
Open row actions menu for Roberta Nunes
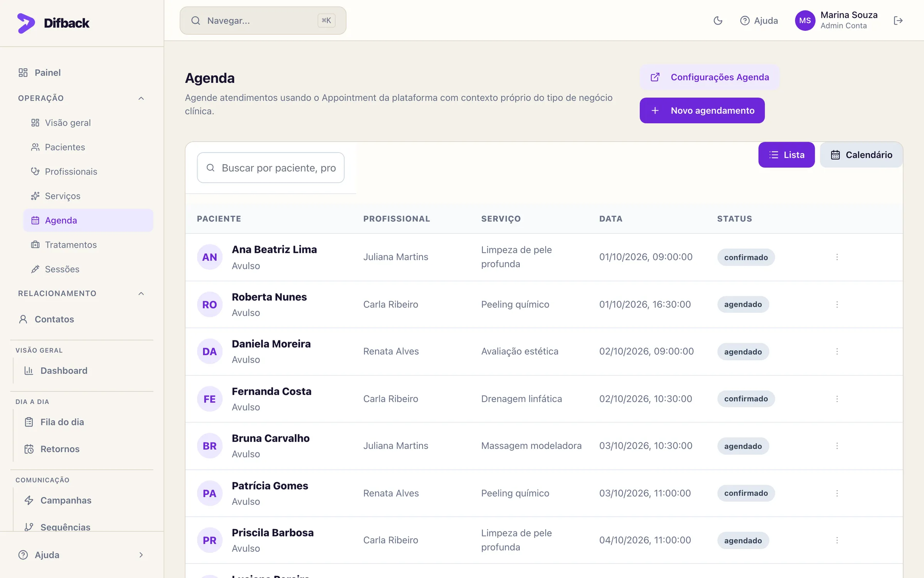[x=837, y=304]
